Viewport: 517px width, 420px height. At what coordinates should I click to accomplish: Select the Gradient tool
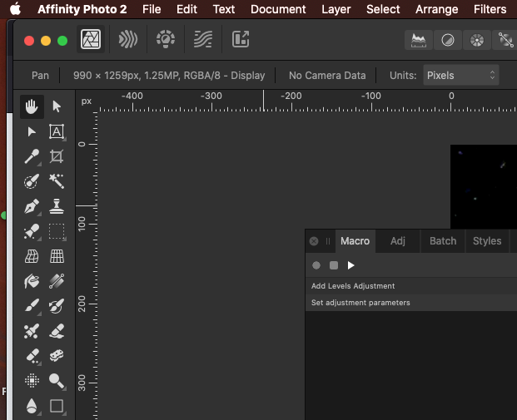(57, 281)
